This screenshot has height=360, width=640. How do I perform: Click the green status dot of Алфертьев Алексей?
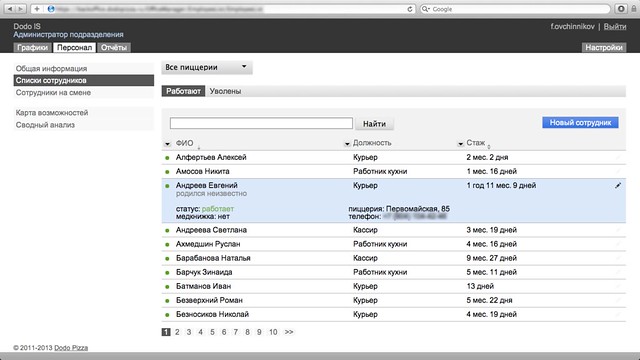pos(167,158)
